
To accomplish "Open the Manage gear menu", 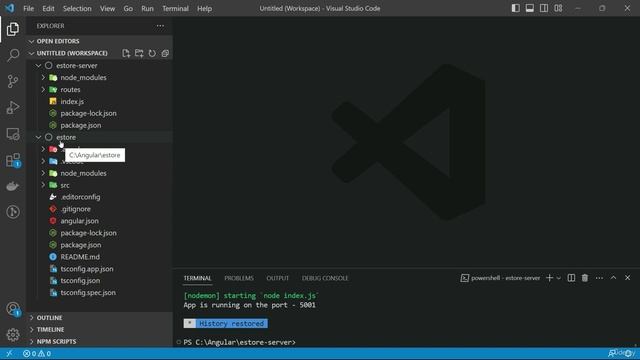I will 13,335.
